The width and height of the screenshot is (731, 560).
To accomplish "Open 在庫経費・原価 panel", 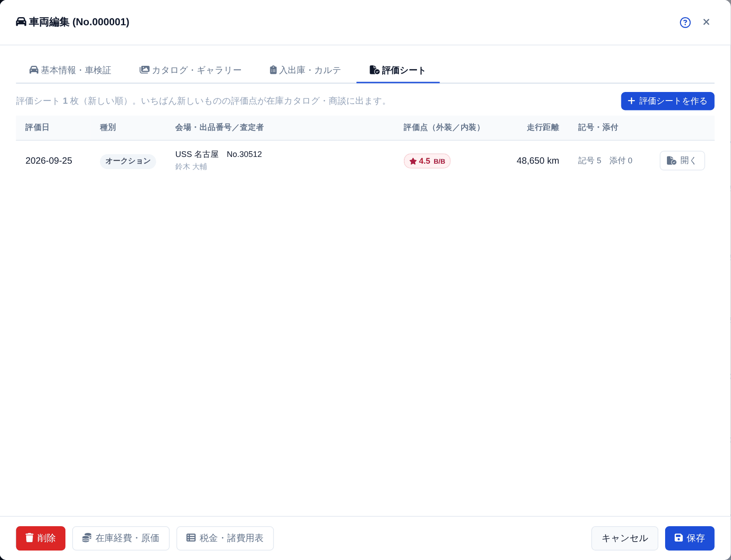I will pyautogui.click(x=121, y=538).
